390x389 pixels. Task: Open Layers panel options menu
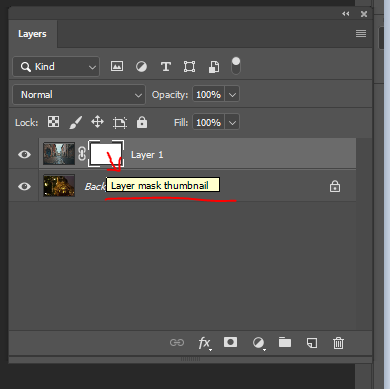(x=361, y=34)
